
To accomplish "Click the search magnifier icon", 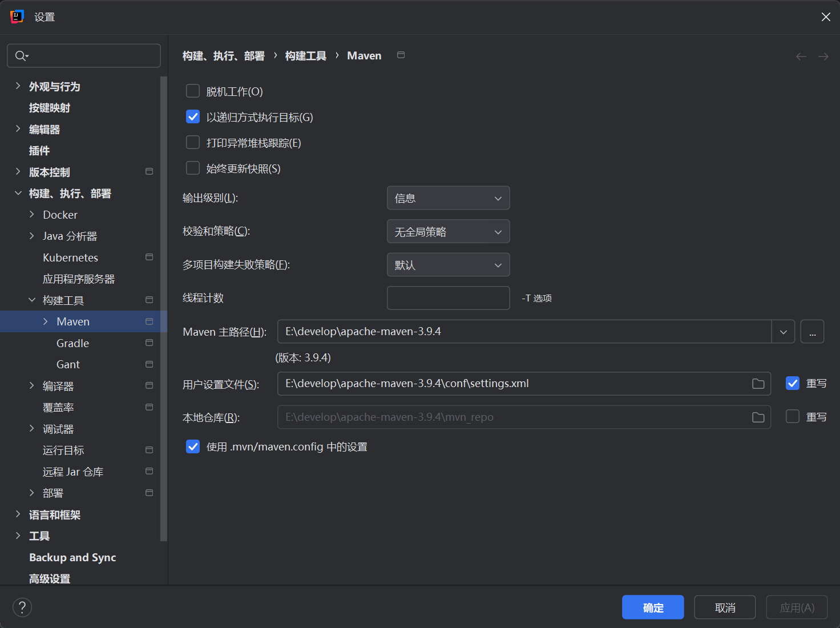I will coord(21,55).
